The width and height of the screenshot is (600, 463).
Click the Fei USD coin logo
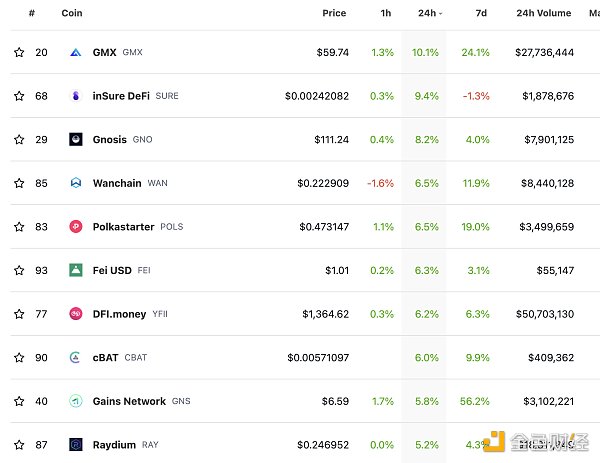[75, 270]
